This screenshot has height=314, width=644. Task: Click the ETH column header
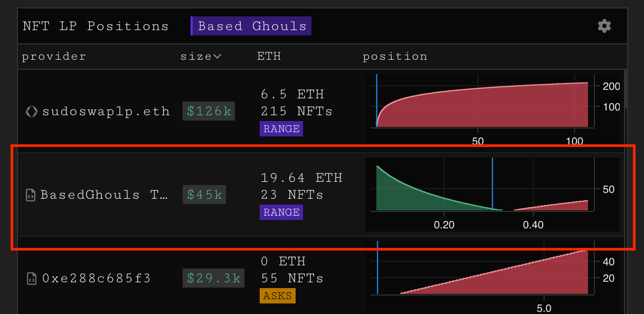tap(269, 56)
